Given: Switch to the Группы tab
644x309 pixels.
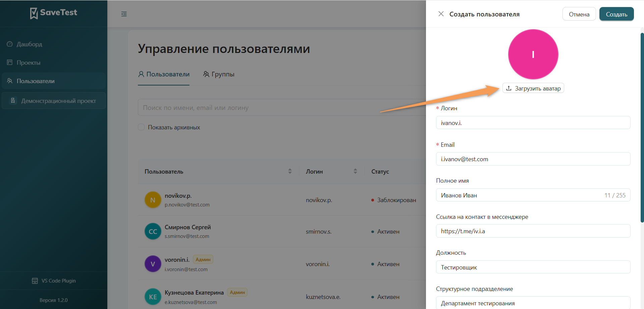Looking at the screenshot, I should (219, 74).
